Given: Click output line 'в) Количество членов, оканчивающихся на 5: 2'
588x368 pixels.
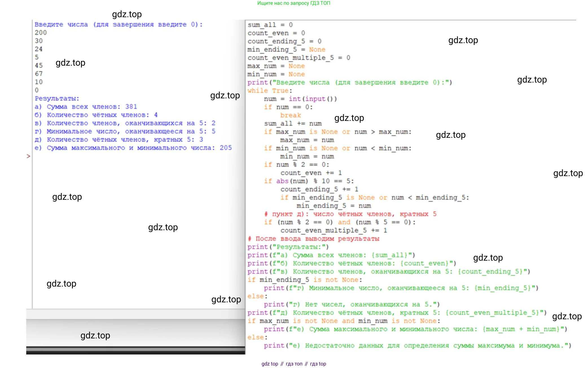Looking at the screenshot, I should click(x=125, y=123).
